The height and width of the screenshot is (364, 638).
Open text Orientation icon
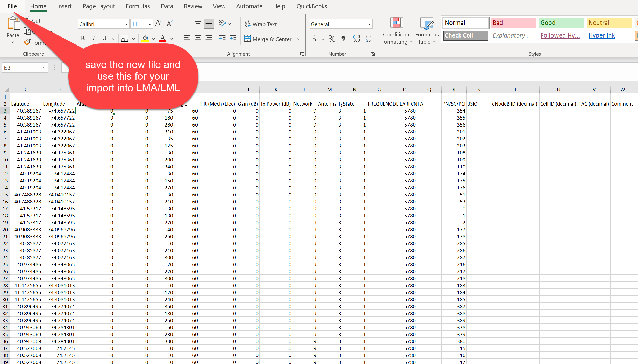pyautogui.click(x=222, y=24)
